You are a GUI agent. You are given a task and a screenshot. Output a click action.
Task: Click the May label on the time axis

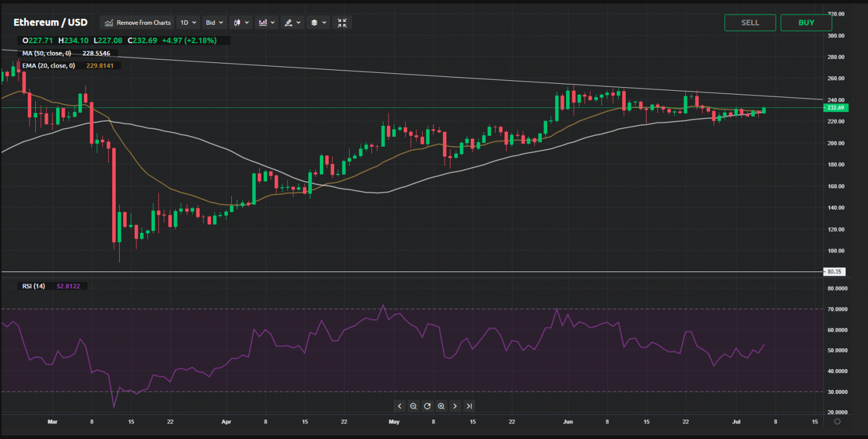tap(394, 422)
